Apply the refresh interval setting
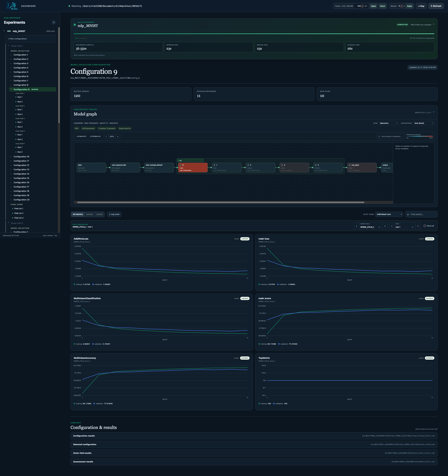 pyautogui.click(x=409, y=6)
